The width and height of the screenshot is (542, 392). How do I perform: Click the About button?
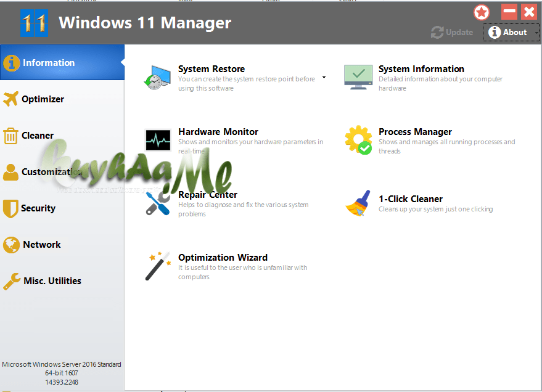point(511,32)
